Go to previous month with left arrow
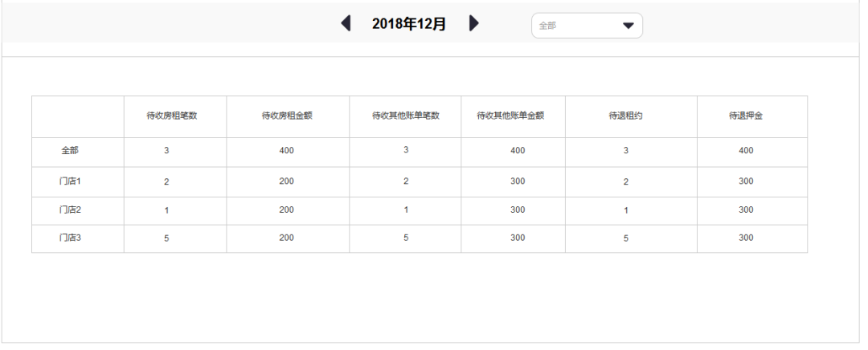The width and height of the screenshot is (868, 350). click(x=346, y=23)
